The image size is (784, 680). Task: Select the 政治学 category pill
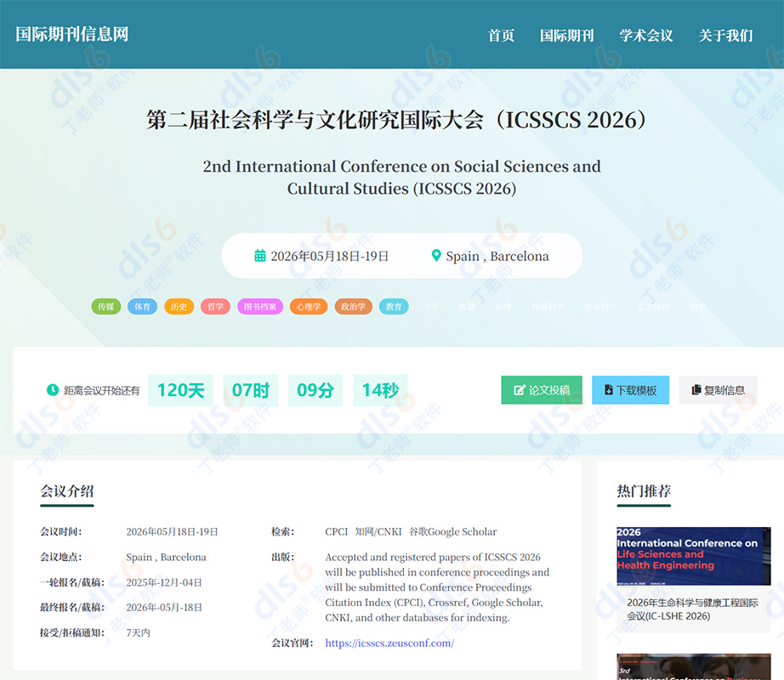(x=353, y=306)
